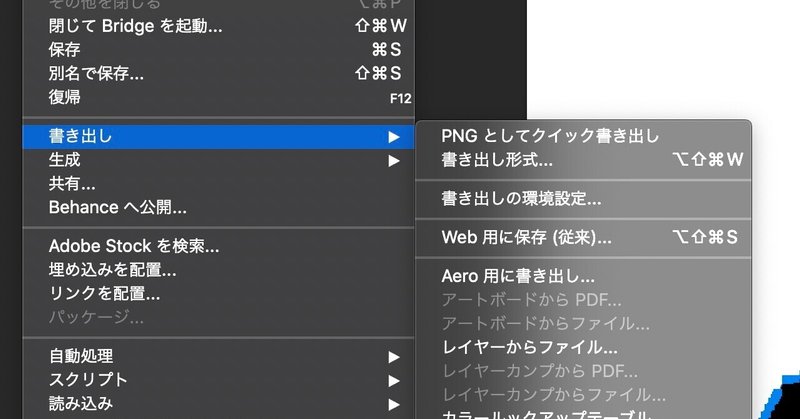Choose Web 用に保存 (従来)...

[x=584, y=237]
